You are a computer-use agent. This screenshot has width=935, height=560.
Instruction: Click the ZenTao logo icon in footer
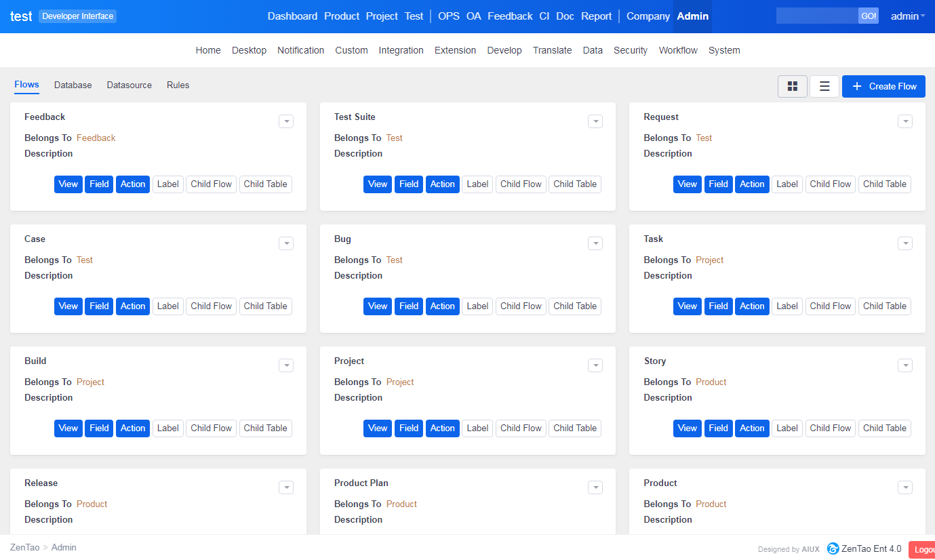[x=833, y=548]
